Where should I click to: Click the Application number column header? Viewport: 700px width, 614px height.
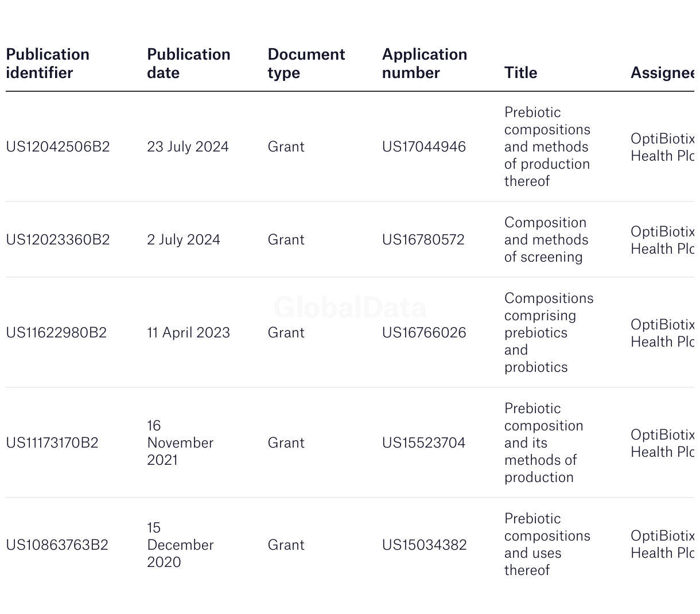(425, 64)
